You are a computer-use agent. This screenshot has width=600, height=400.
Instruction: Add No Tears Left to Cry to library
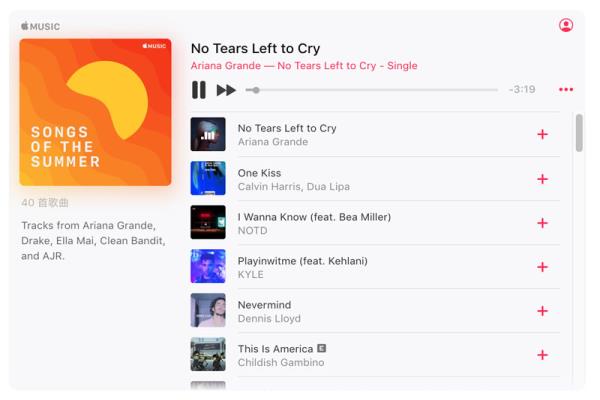click(542, 134)
